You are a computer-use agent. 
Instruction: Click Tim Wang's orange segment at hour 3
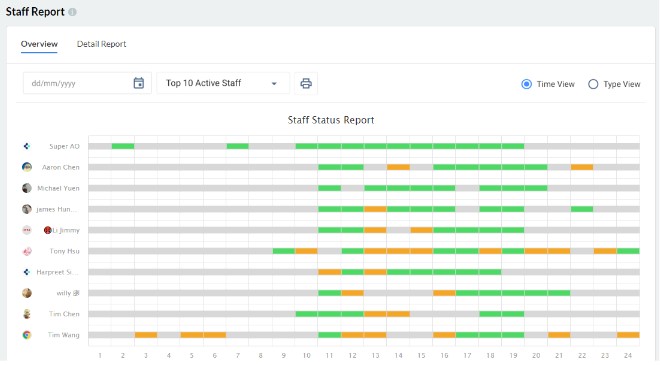pos(146,335)
